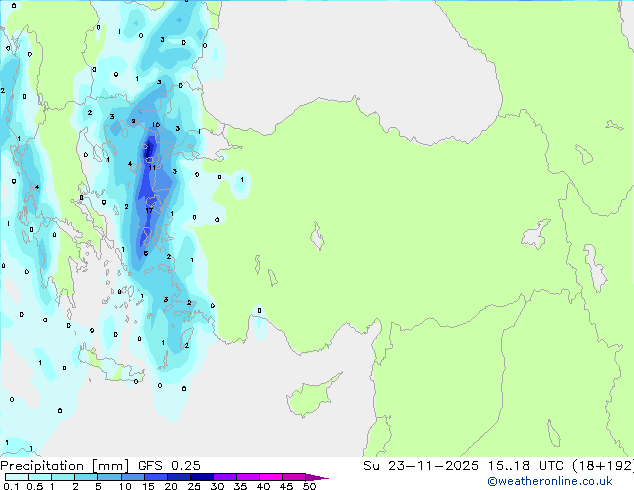Click the 0.5 to 1 mm legend swatch

pyautogui.click(x=40, y=477)
